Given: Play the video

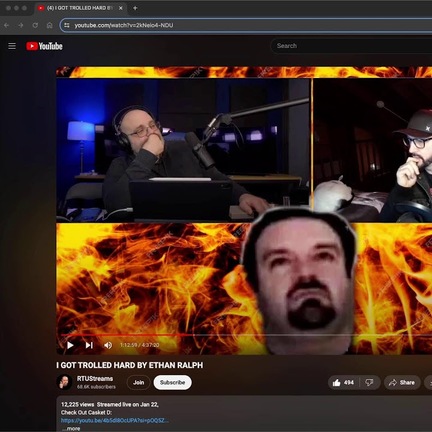Looking at the screenshot, I should (70, 345).
